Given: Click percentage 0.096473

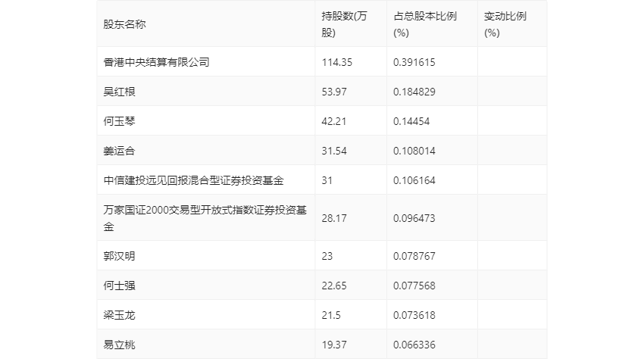Looking at the screenshot, I should coord(414,218).
